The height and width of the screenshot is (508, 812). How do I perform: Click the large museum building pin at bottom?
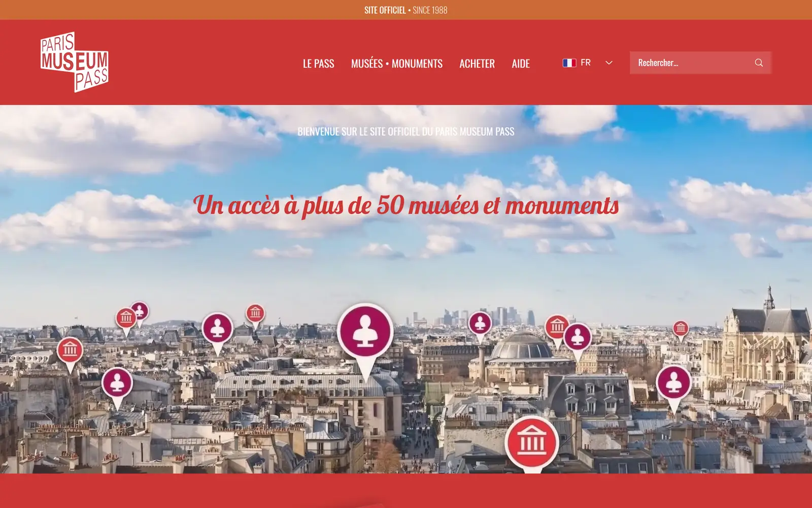point(532,444)
